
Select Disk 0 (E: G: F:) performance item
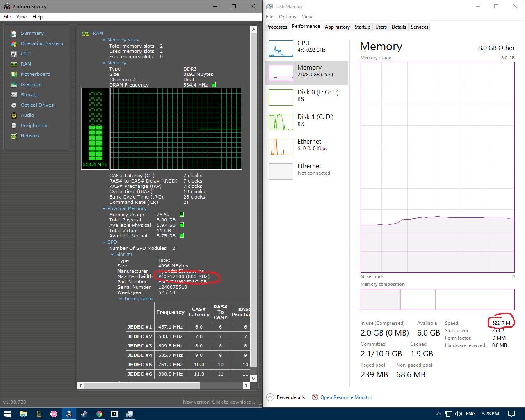306,98
